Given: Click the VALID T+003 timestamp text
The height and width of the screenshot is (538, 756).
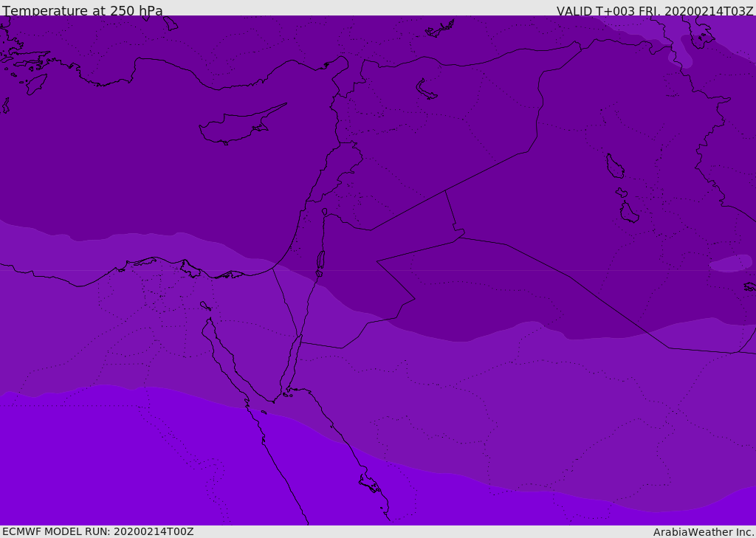Looking at the screenshot, I should [x=654, y=11].
